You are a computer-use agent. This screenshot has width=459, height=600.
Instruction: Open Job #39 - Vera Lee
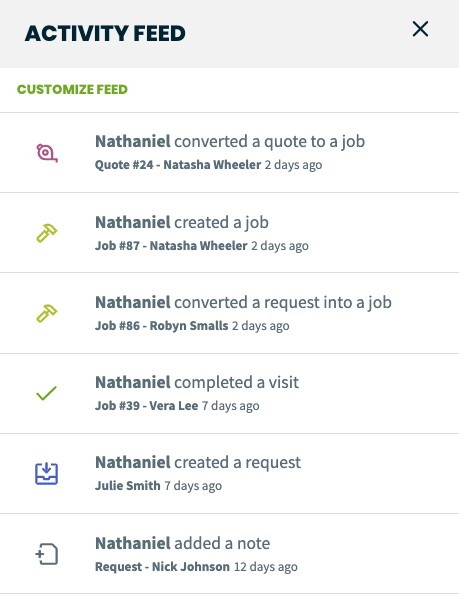[146, 406]
